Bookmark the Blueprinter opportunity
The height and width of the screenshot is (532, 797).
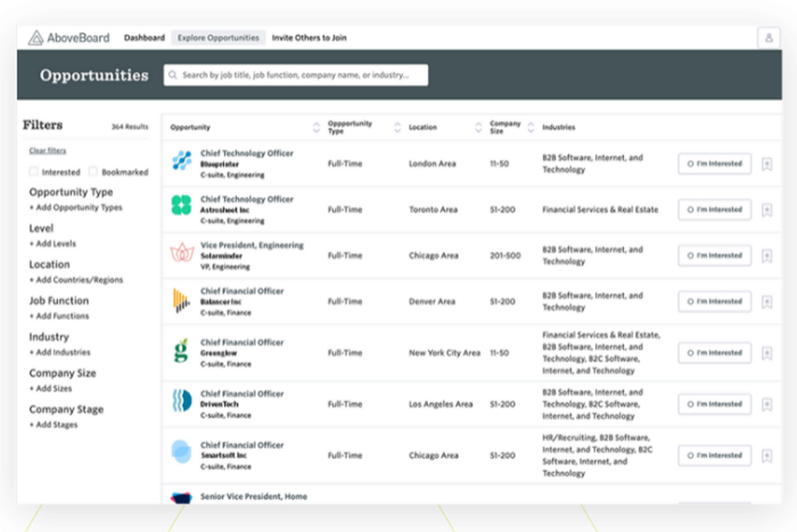tap(767, 164)
